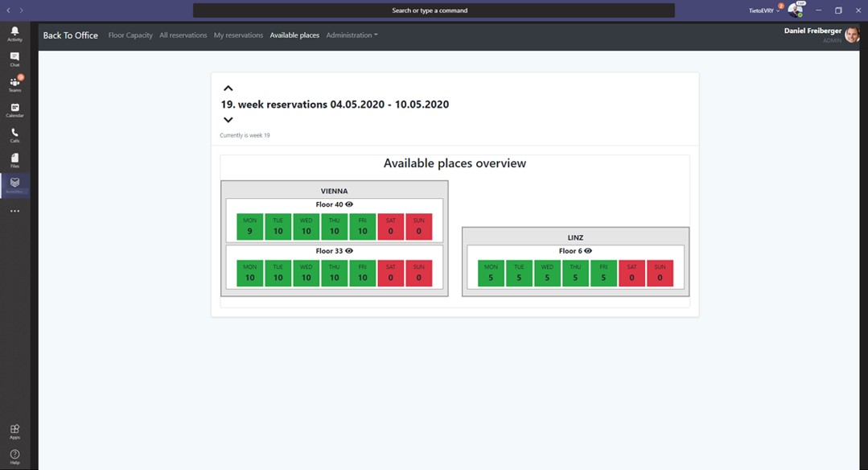This screenshot has height=470, width=868.
Task: Click the down chevron below week title
Action: (x=228, y=120)
